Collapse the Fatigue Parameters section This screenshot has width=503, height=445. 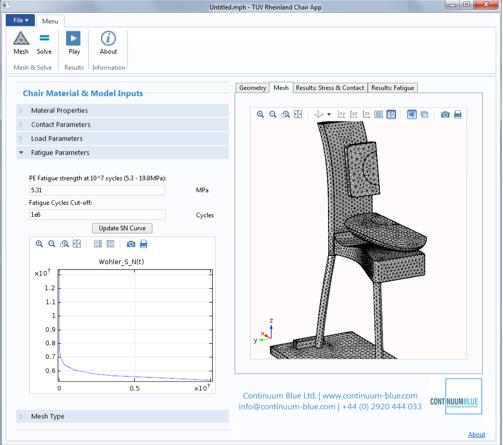[122, 152]
